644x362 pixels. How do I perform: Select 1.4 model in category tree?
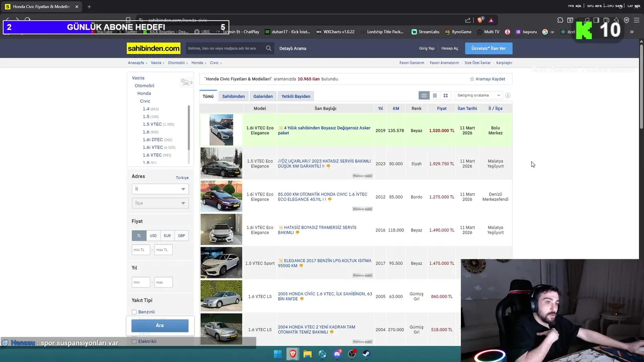click(x=146, y=109)
